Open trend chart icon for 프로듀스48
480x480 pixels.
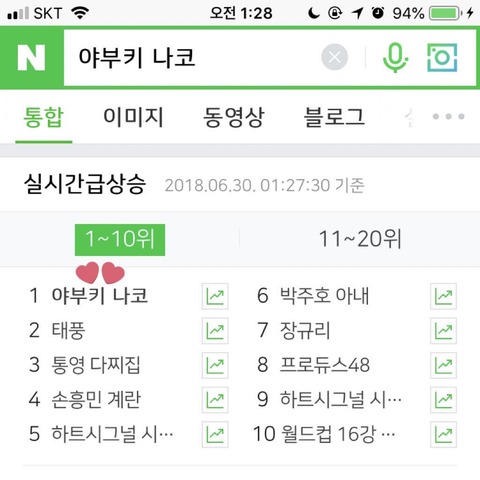[443, 365]
